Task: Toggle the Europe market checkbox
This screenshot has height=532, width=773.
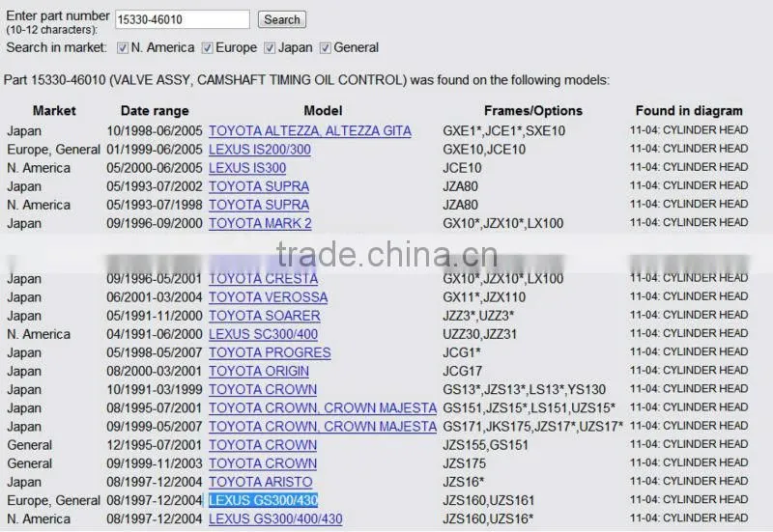Action: [208, 47]
